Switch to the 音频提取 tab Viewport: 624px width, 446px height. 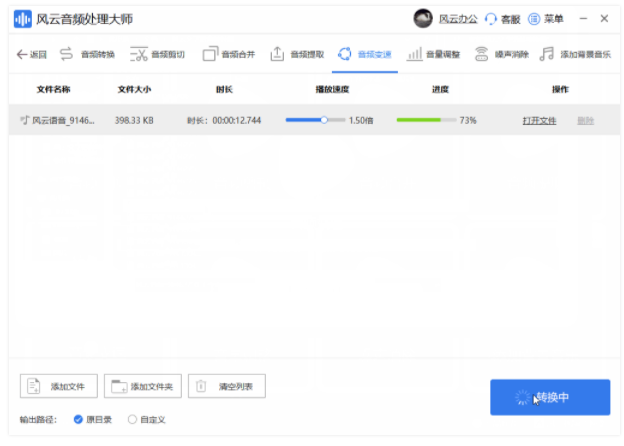297,54
